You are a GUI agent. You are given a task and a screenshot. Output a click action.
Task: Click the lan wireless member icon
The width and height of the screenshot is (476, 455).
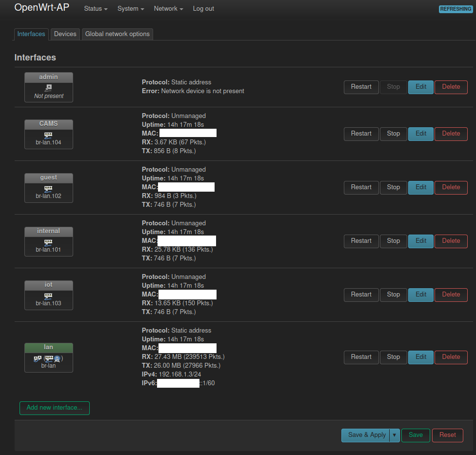pos(57,359)
